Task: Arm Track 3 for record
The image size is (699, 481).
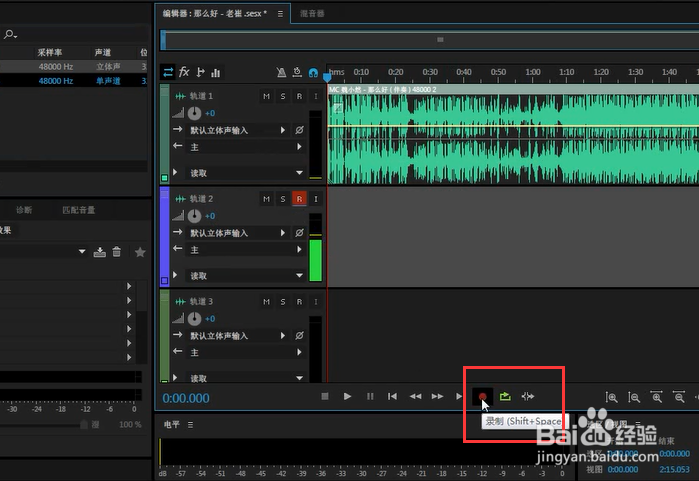Action: 299,302
